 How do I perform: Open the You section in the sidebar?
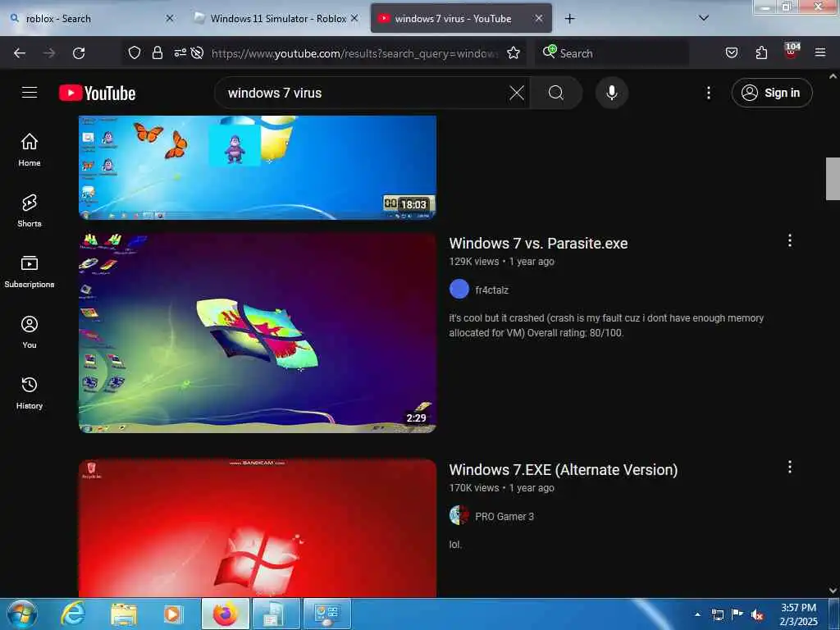pos(30,332)
